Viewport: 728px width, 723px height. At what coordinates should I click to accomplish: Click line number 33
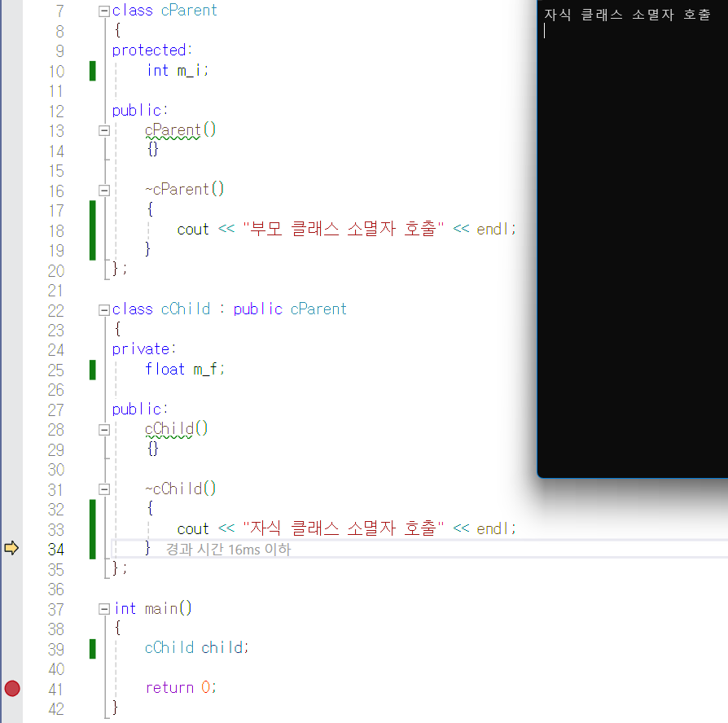(56, 530)
